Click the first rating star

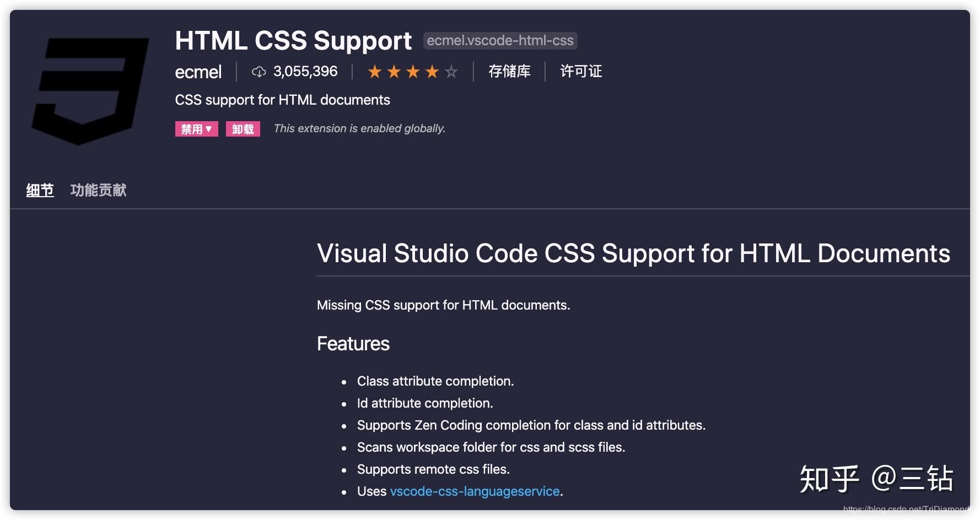[x=374, y=71]
